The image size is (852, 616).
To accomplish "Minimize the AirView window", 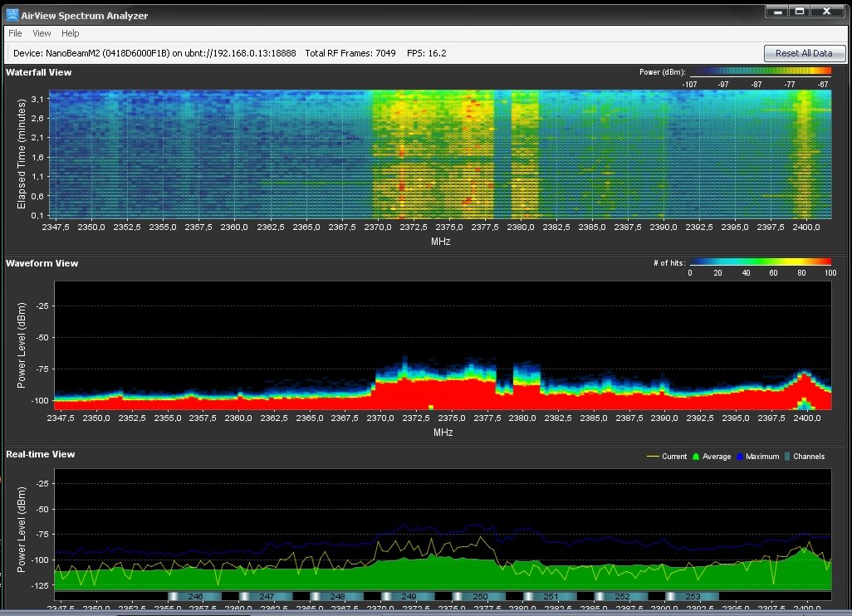I will [x=776, y=11].
